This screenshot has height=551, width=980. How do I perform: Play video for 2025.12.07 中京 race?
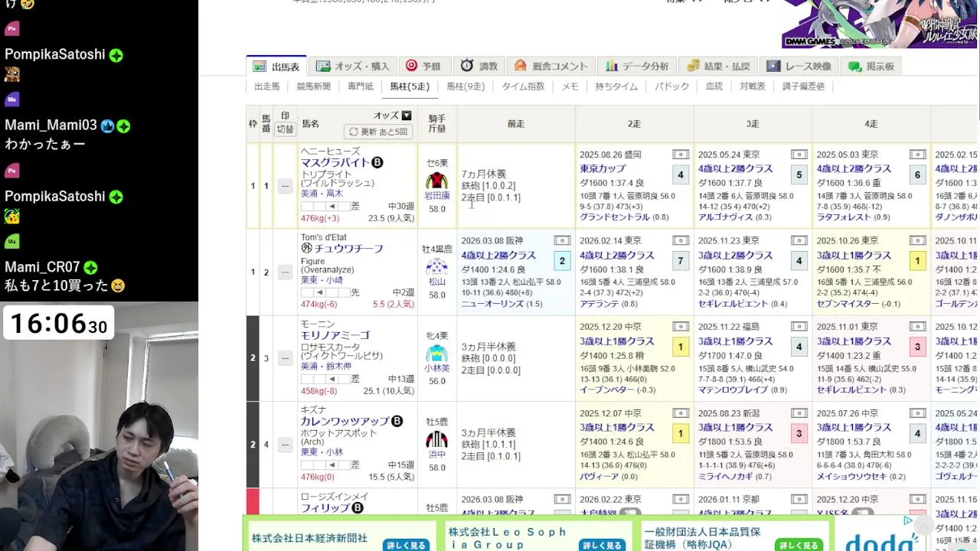[681, 413]
